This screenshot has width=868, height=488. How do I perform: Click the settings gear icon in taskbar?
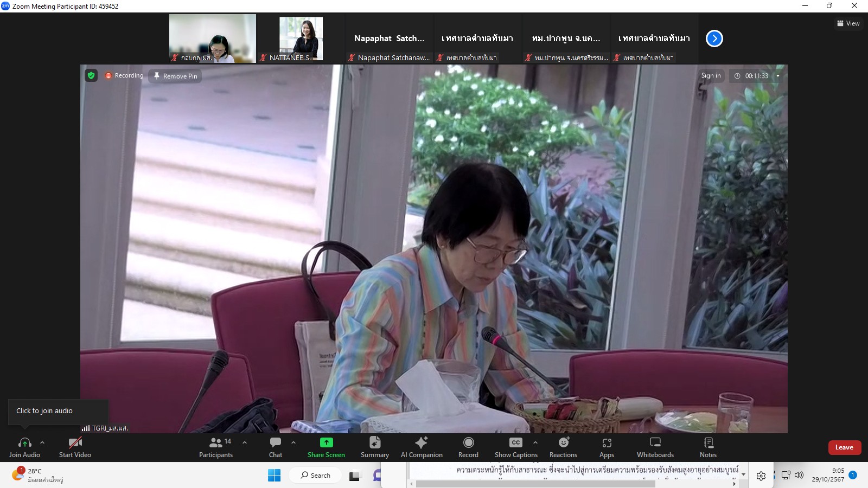(x=761, y=476)
